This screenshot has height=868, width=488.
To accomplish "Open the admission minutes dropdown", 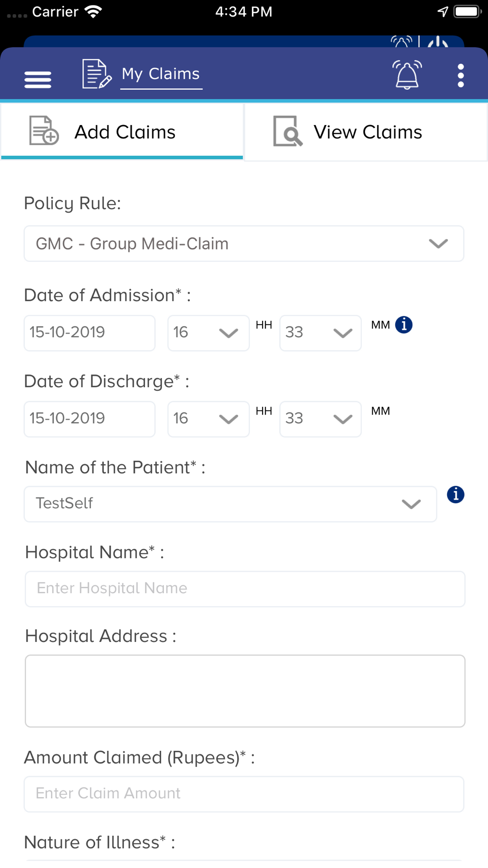I will (321, 333).
